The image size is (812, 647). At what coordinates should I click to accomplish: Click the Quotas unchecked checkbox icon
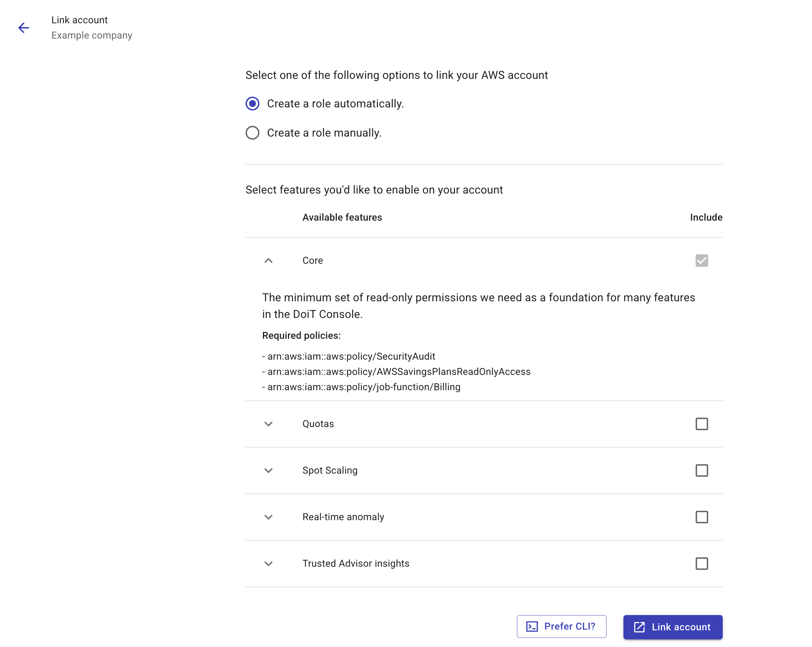click(701, 424)
